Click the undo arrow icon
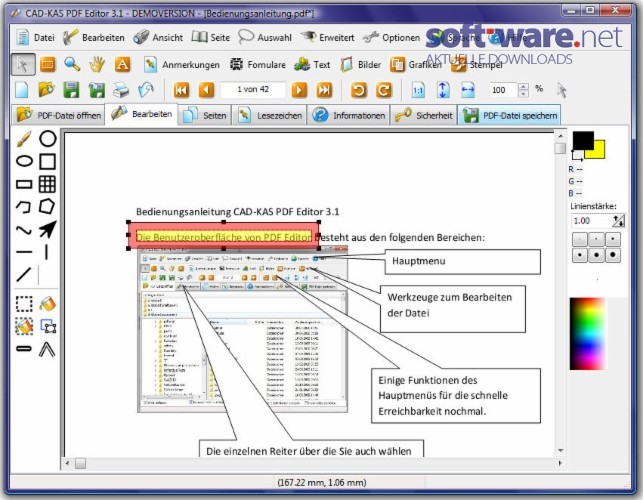 pyautogui.click(x=146, y=90)
